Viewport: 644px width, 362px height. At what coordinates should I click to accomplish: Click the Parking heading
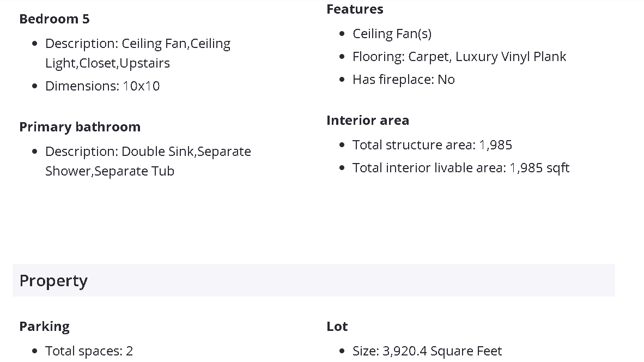[44, 327]
